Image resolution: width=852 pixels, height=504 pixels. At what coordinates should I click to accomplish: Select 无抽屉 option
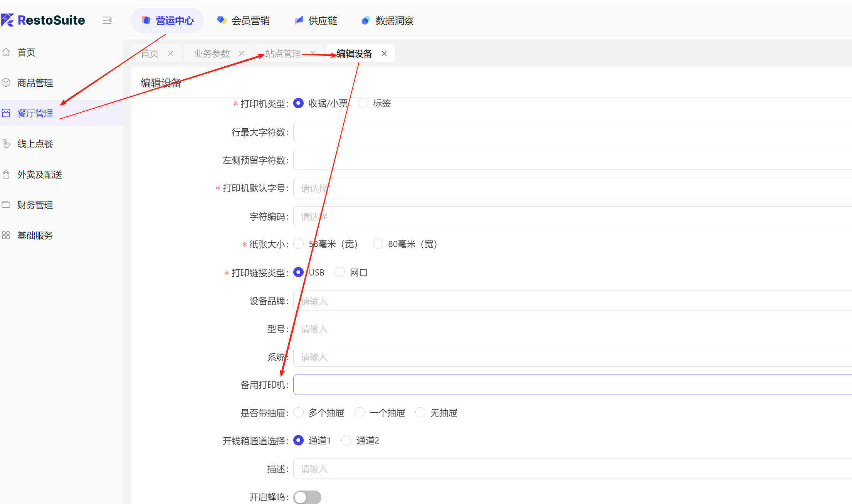420,413
